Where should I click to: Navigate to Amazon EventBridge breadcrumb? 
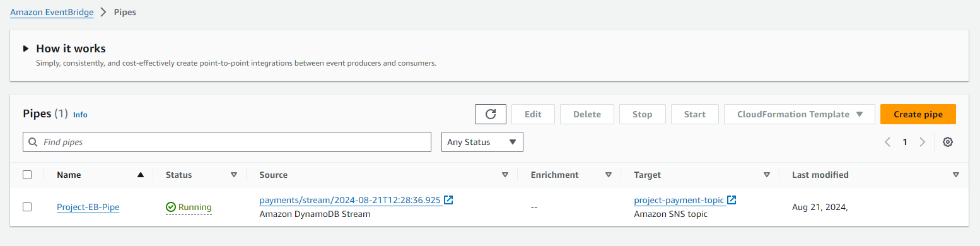[x=52, y=12]
